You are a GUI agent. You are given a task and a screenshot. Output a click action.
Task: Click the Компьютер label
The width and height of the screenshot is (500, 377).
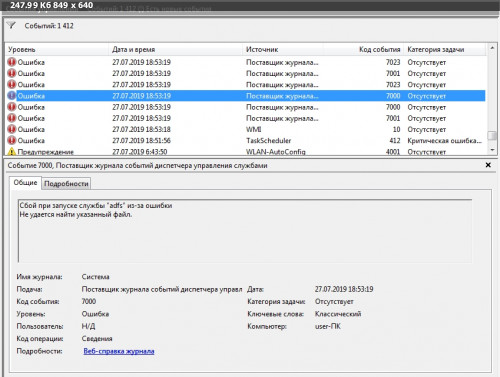pos(267,326)
